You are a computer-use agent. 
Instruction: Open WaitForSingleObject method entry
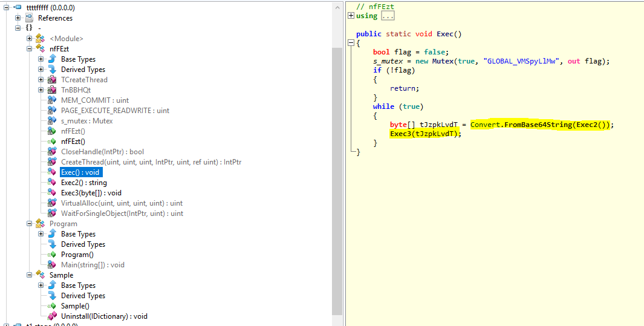122,213
